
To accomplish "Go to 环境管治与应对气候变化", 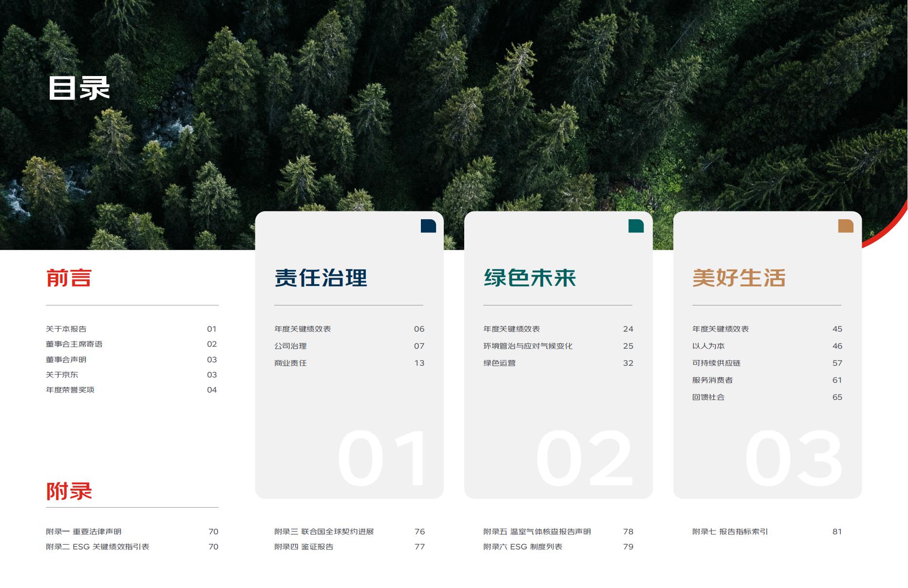I will tap(528, 346).
